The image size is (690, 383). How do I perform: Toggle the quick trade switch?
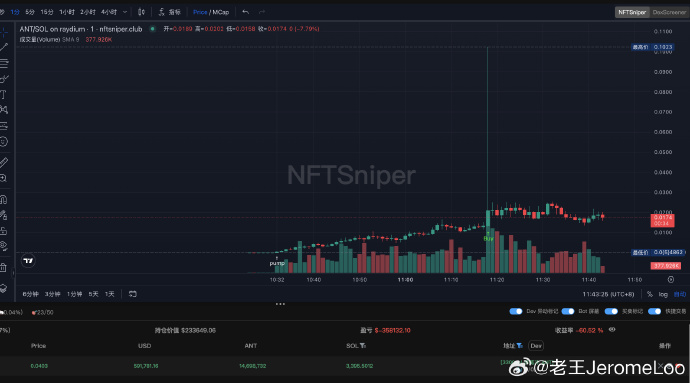654,311
